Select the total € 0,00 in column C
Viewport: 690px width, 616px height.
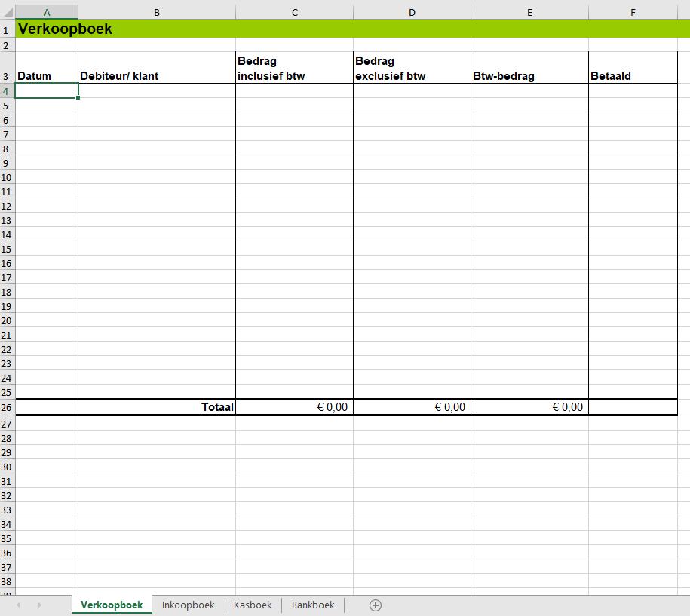(x=294, y=407)
